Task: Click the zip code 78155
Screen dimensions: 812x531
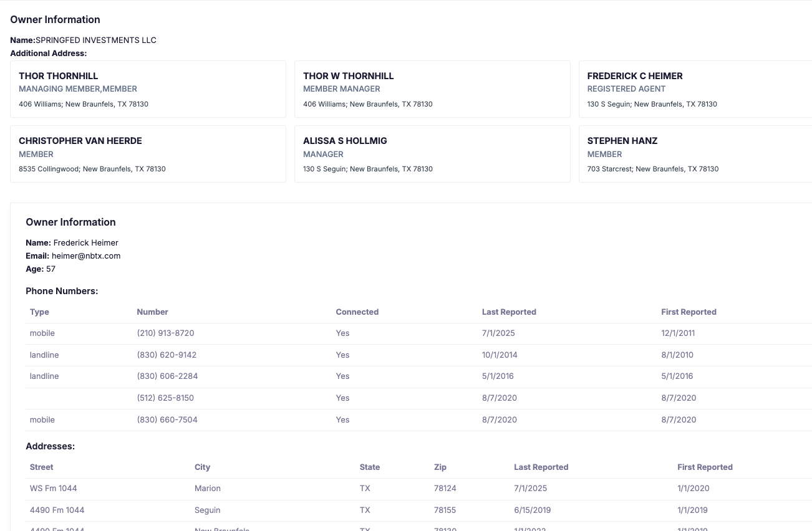Action: click(445, 510)
